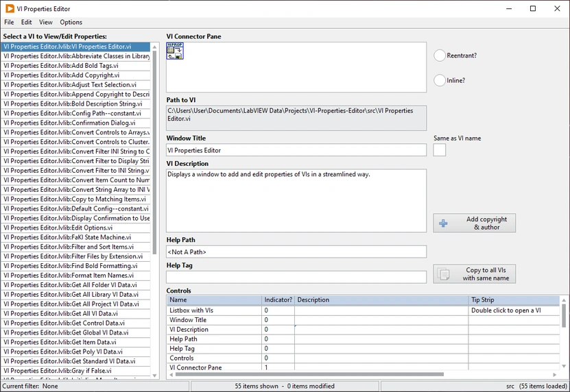Select 'Filter Files by Extension.vi' in VI list
The height and width of the screenshot is (392, 570).
tap(75, 256)
